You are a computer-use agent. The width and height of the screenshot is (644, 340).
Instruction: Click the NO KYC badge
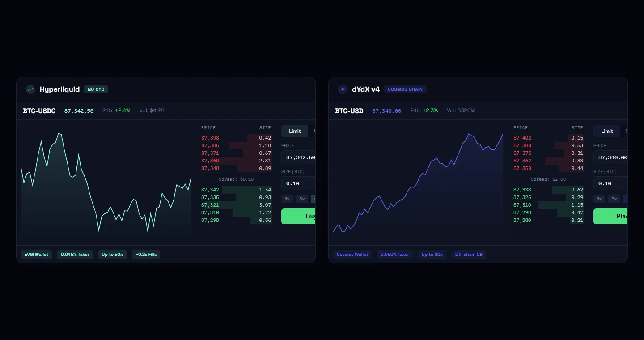coord(96,89)
